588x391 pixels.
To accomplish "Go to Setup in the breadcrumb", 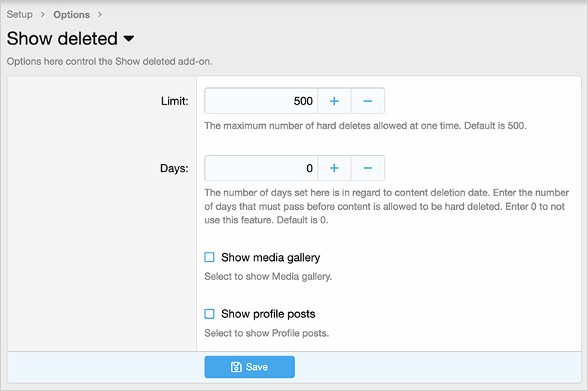I will (x=20, y=14).
